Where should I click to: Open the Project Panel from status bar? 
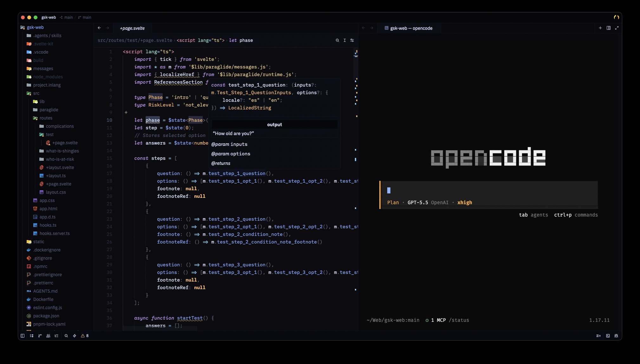tap(31, 336)
